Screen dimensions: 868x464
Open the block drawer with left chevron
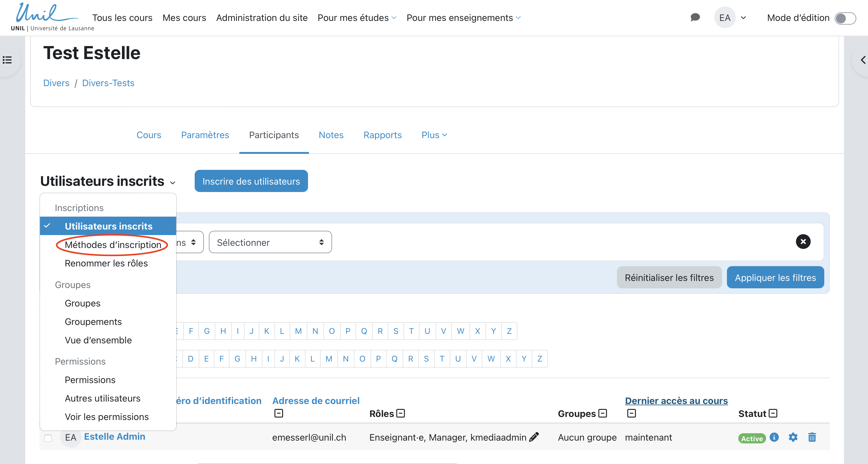coord(862,60)
